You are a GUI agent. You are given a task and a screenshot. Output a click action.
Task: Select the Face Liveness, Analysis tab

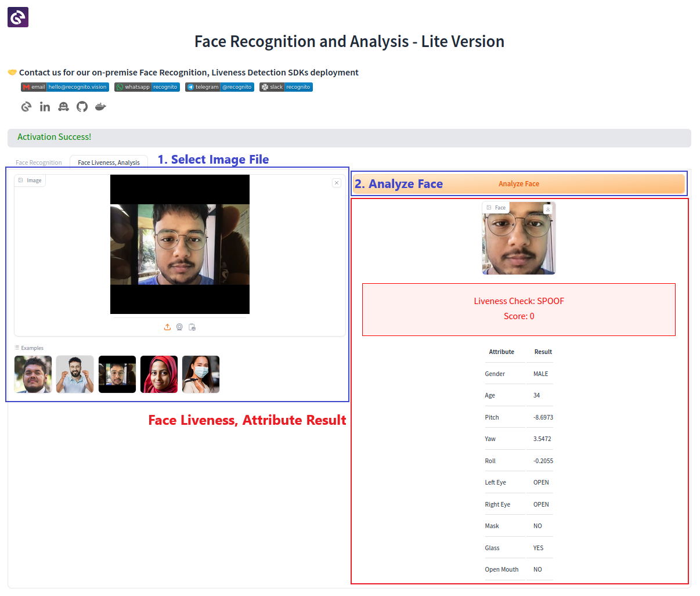(109, 162)
